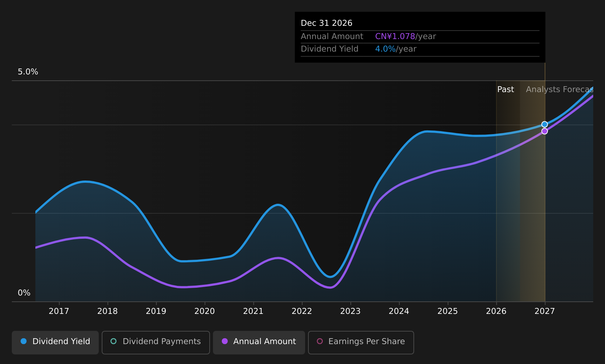Click the CN¥1.078/year tooltip value
The width and height of the screenshot is (605, 364).
point(406,36)
